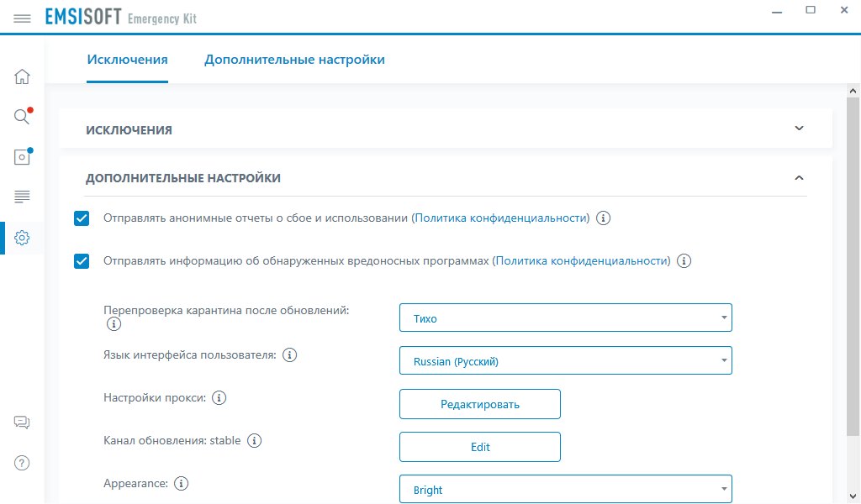Open the Scan magnifier icon
861x504 pixels.
coord(22,116)
